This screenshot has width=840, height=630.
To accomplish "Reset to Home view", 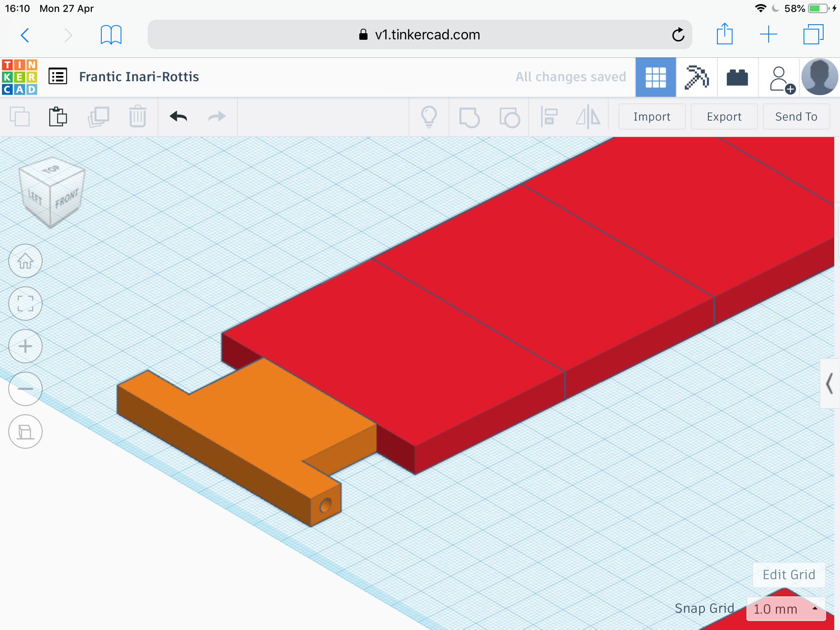I will (25, 261).
